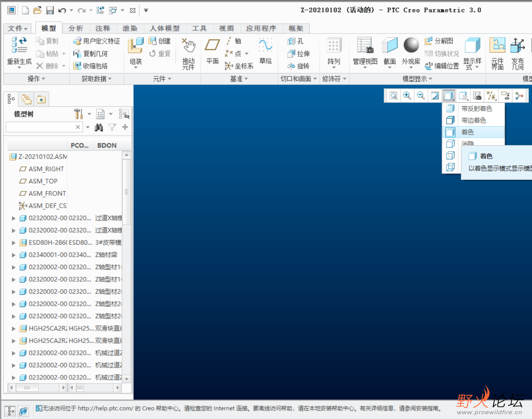Screen dimensions: 532x419
Task: Click the 阵列 pattern tool
Action: point(334,52)
